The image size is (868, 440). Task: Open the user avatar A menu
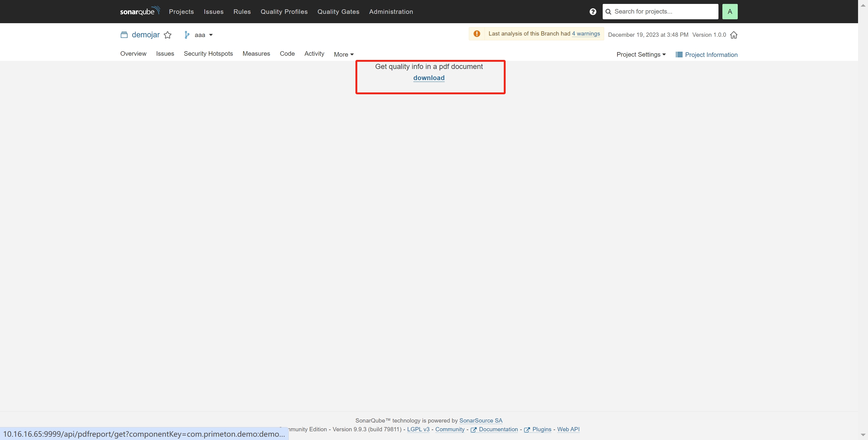pos(730,12)
